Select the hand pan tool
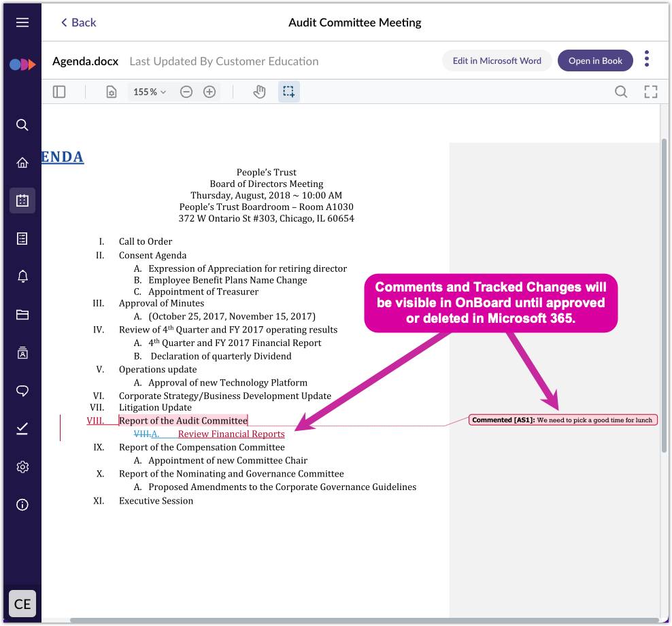This screenshot has height=626, width=672. [x=259, y=91]
